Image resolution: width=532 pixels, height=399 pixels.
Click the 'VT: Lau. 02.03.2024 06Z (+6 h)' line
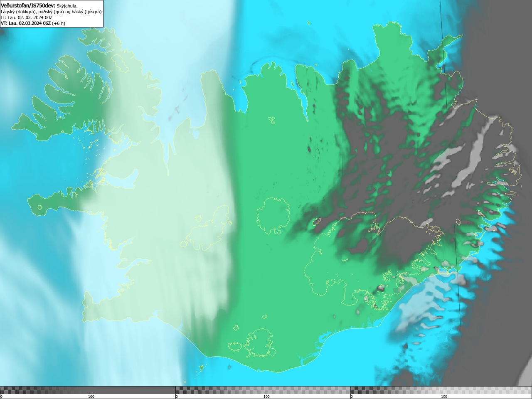pos(33,23)
